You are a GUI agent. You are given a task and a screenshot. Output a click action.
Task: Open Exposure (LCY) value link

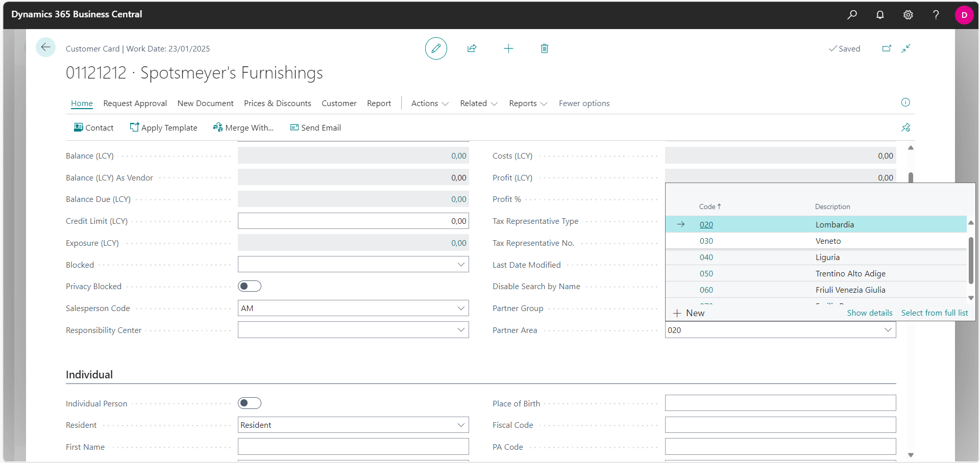tap(458, 243)
